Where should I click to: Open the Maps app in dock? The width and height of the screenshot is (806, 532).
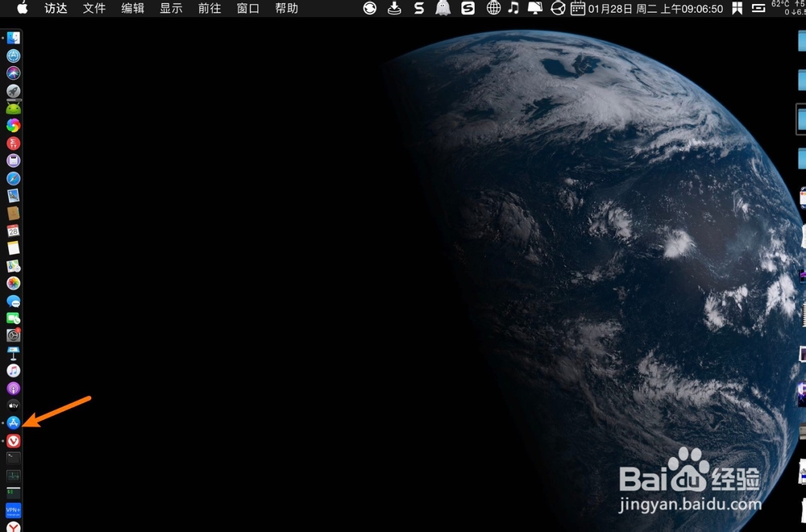coord(14,266)
